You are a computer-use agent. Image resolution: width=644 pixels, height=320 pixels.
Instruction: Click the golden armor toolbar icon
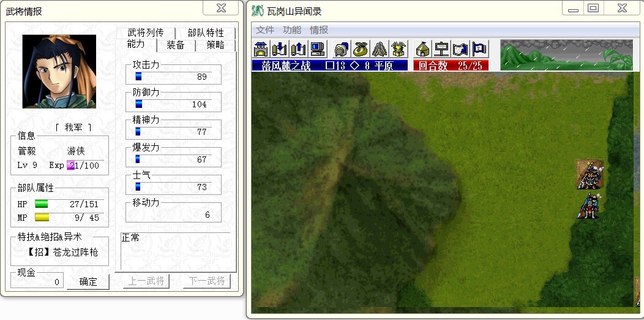point(399,49)
